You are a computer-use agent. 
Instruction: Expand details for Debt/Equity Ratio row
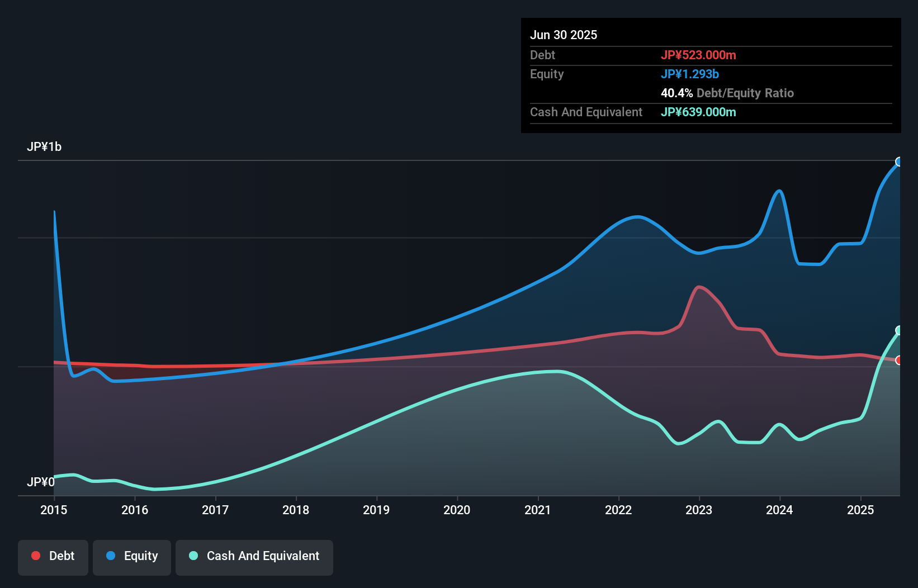[727, 93]
